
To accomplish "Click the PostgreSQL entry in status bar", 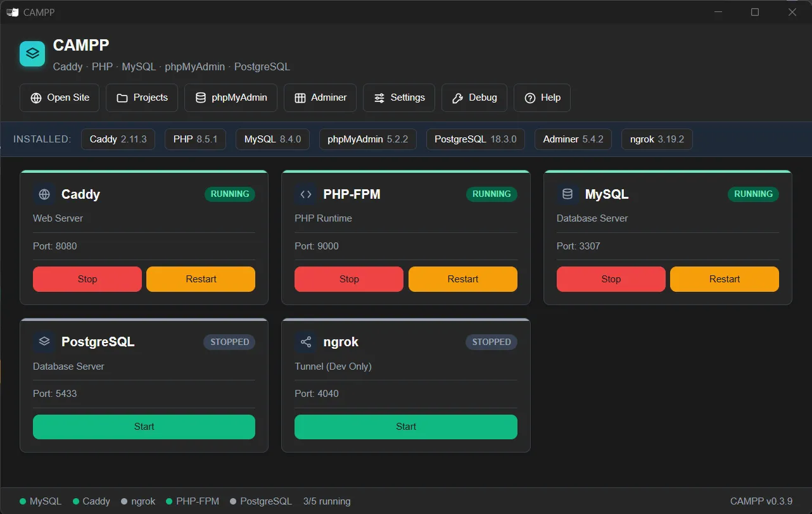I will (x=261, y=501).
